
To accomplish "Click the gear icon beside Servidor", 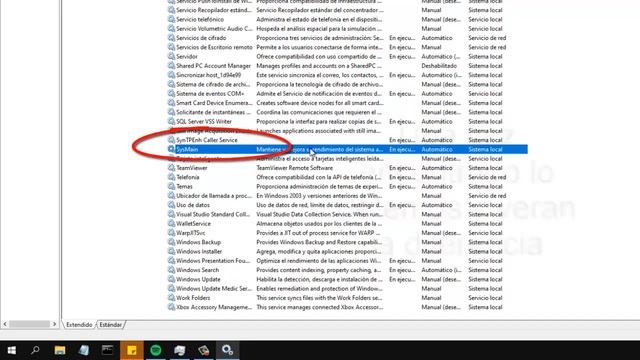I will coord(171,56).
